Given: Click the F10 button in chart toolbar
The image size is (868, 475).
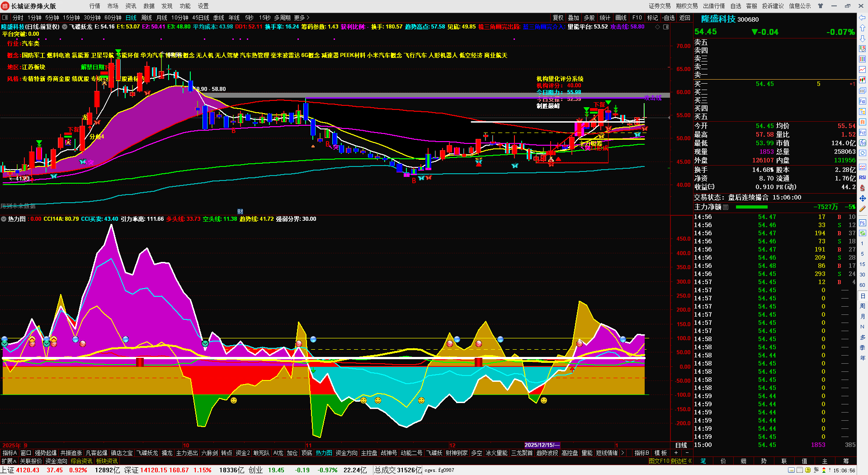Looking at the screenshot, I should point(637,18).
